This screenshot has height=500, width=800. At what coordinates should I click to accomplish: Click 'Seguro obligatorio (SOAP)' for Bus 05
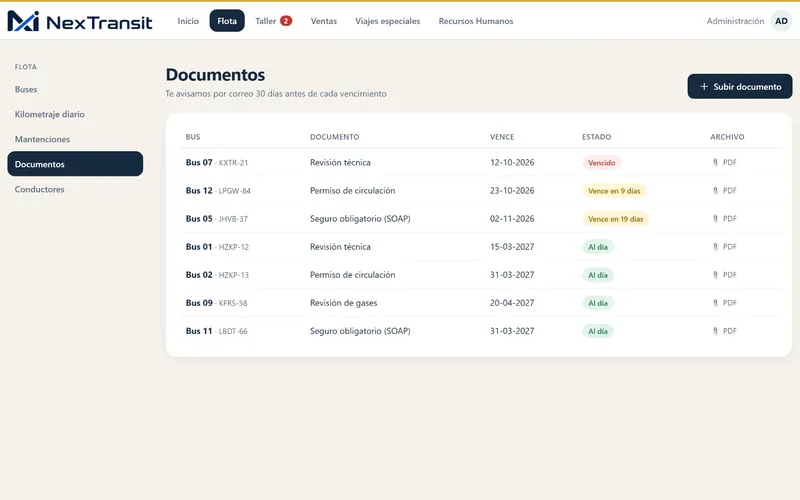pyautogui.click(x=360, y=218)
